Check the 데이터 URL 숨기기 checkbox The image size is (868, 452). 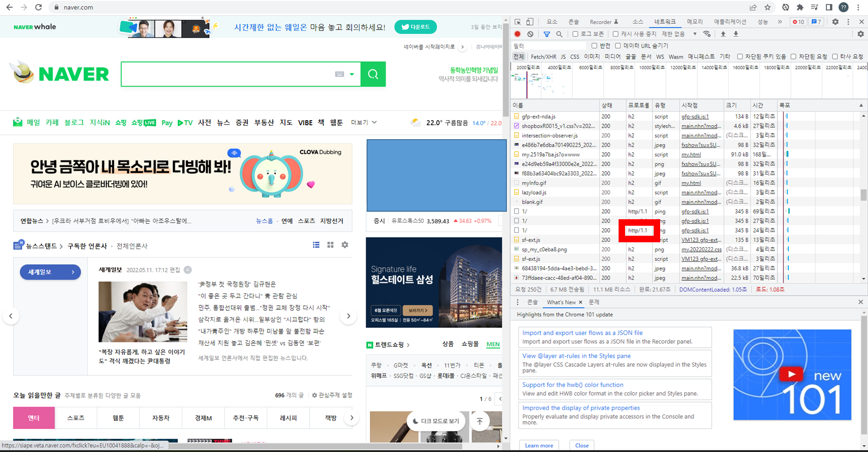(x=618, y=46)
